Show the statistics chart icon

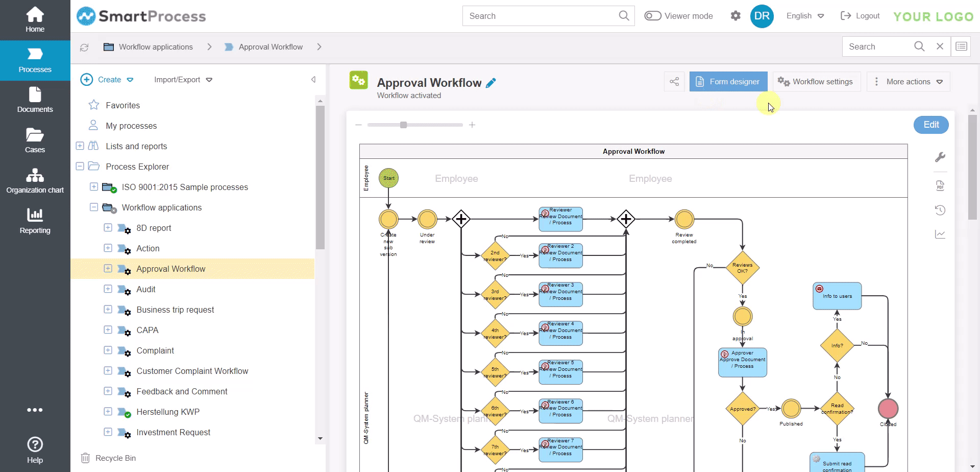click(x=940, y=234)
